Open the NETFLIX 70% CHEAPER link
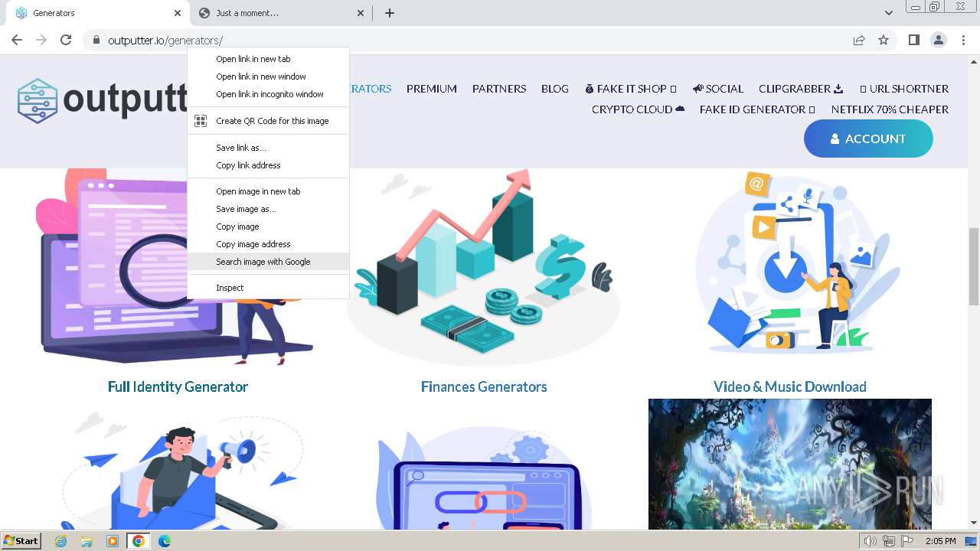 click(890, 109)
